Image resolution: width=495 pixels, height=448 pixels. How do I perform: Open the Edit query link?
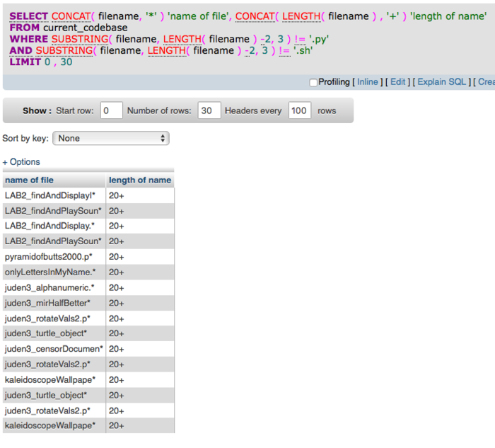tap(398, 82)
